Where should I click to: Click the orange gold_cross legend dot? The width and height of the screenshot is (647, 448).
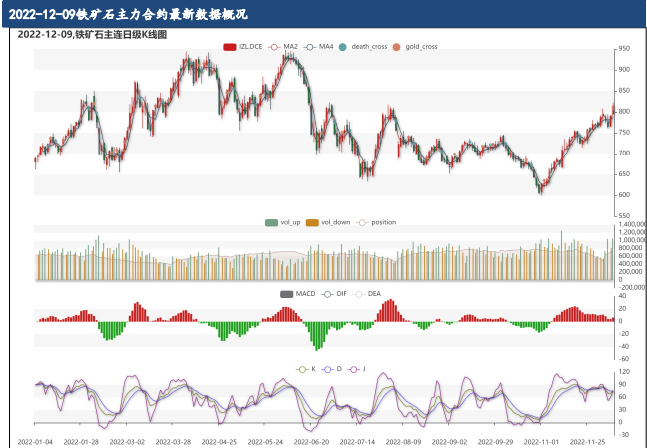pos(397,46)
